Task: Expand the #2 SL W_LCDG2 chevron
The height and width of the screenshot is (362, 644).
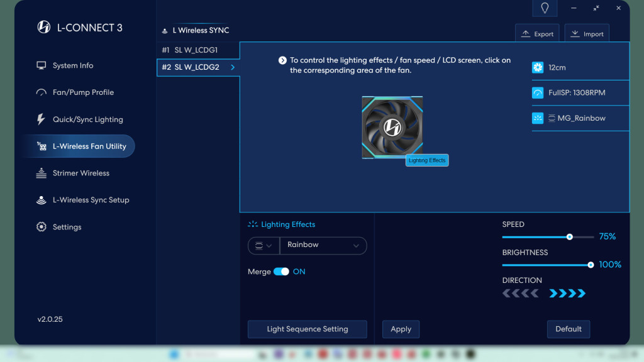Action: point(233,67)
